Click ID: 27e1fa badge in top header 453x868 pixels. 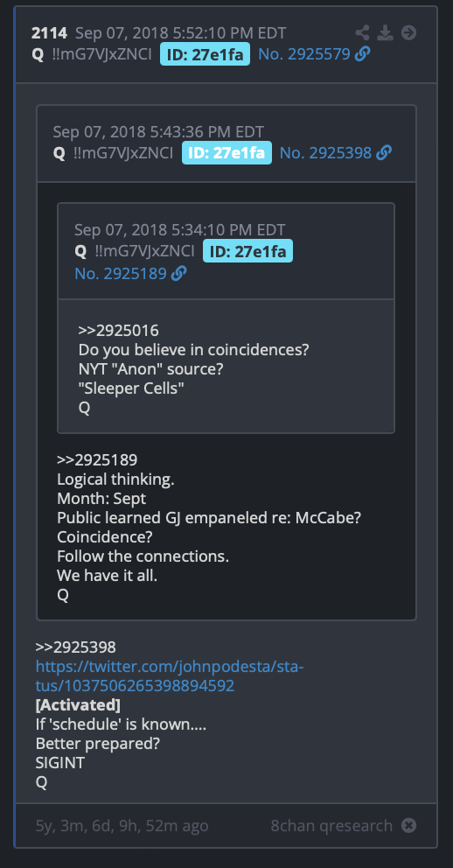[206, 54]
